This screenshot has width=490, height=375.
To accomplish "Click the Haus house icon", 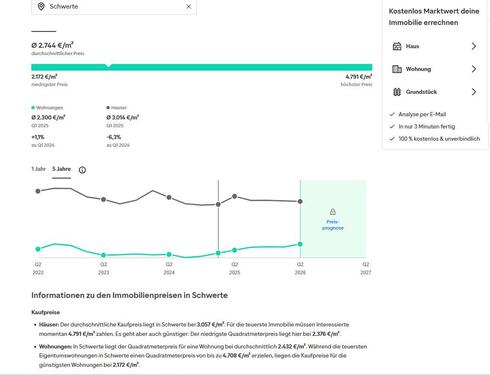I will point(397,46).
